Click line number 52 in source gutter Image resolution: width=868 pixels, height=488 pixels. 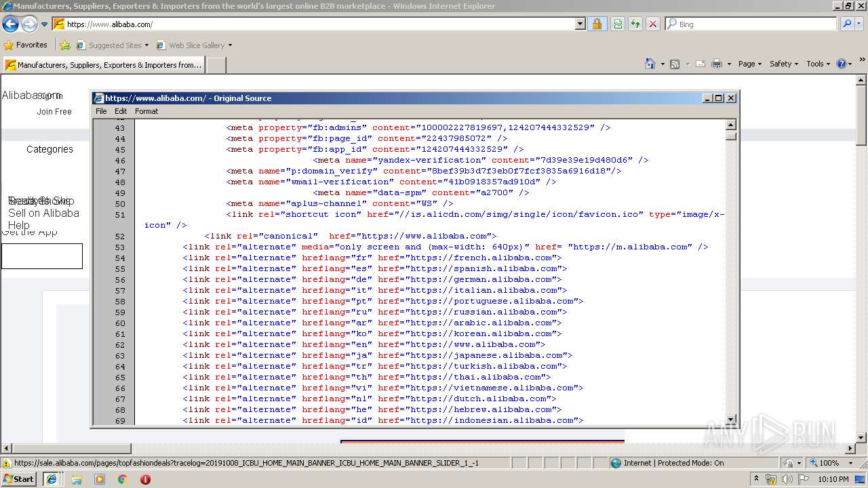120,237
